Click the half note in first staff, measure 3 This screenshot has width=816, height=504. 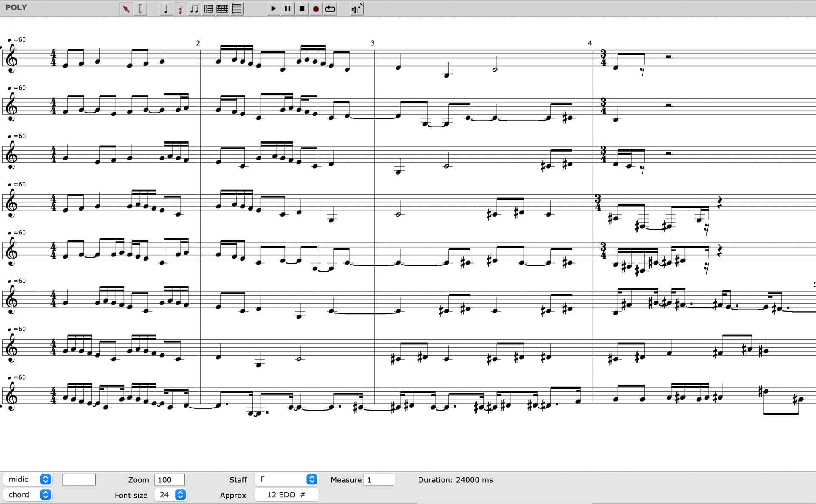[495, 64]
